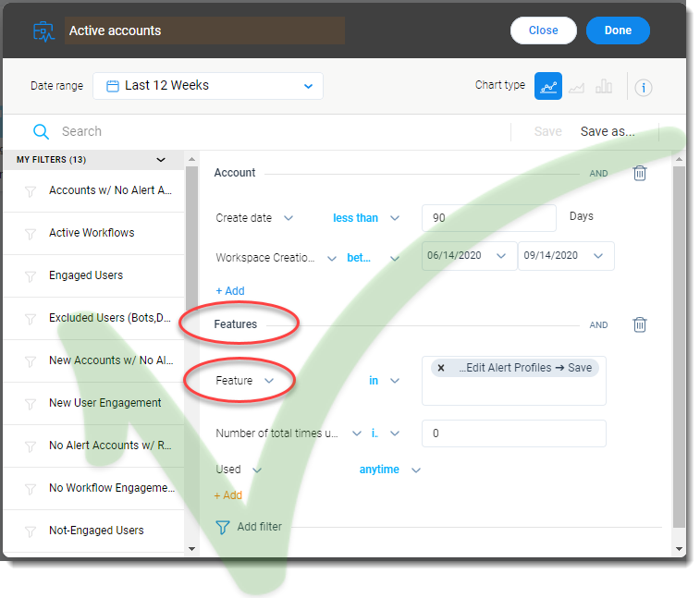Image resolution: width=700 pixels, height=598 pixels.
Task: Toggle the AND operator for Features group
Action: pyautogui.click(x=598, y=325)
